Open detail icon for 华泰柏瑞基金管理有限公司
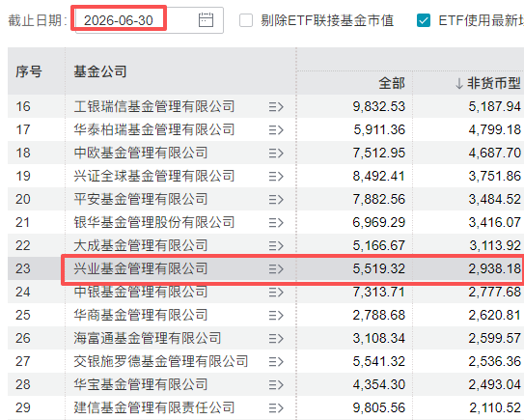The height and width of the screenshot is (420, 524). coord(276,130)
